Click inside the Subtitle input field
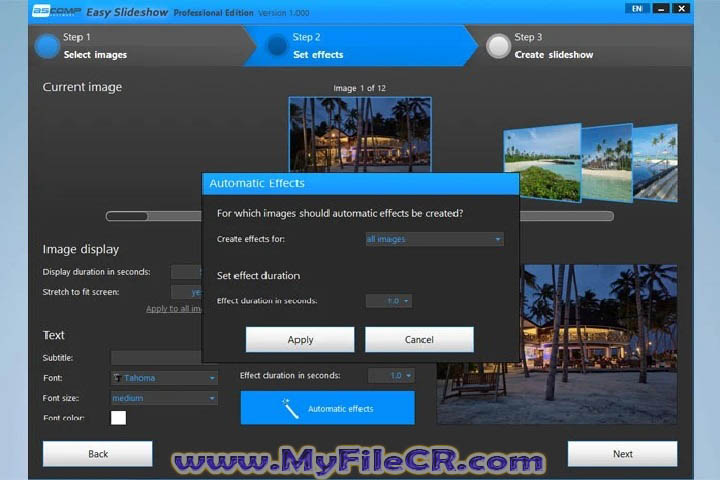This screenshot has height=480, width=720. tap(156, 358)
